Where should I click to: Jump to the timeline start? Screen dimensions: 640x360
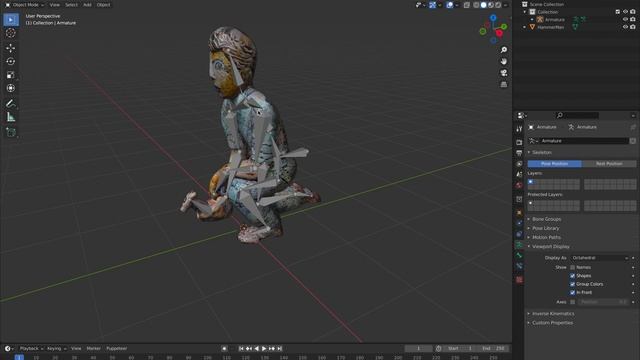click(241, 349)
